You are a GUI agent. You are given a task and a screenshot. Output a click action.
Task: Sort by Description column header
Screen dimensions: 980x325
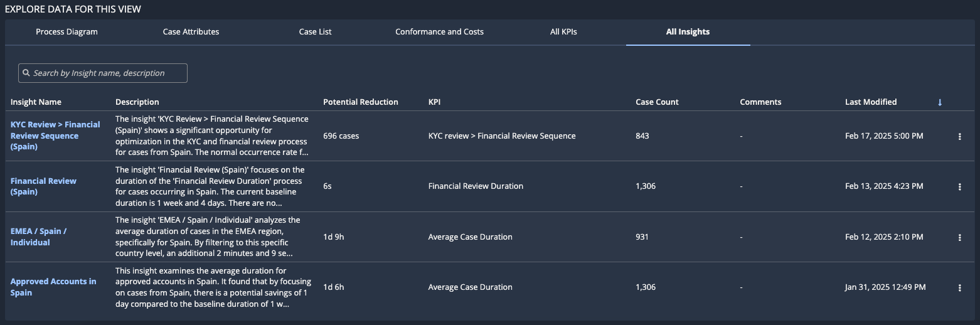tap(137, 102)
